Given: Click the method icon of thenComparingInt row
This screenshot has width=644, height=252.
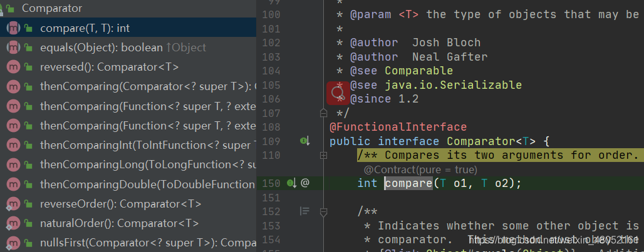Looking at the screenshot, I should pyautogui.click(x=14, y=145).
